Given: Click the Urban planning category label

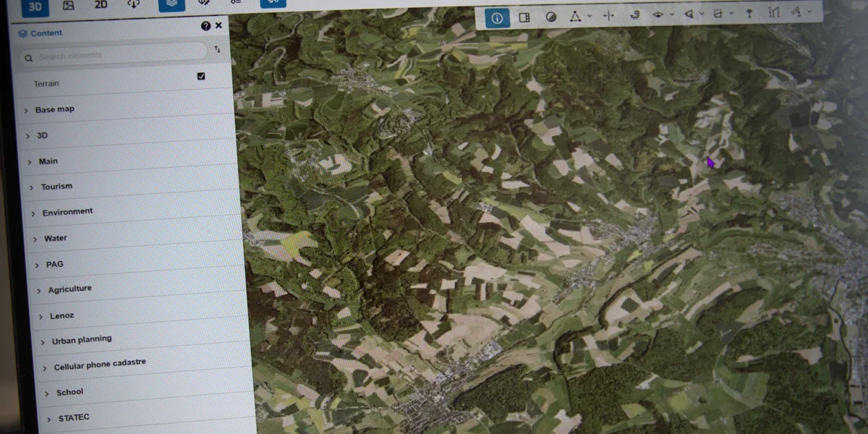Looking at the screenshot, I should coord(81,340).
